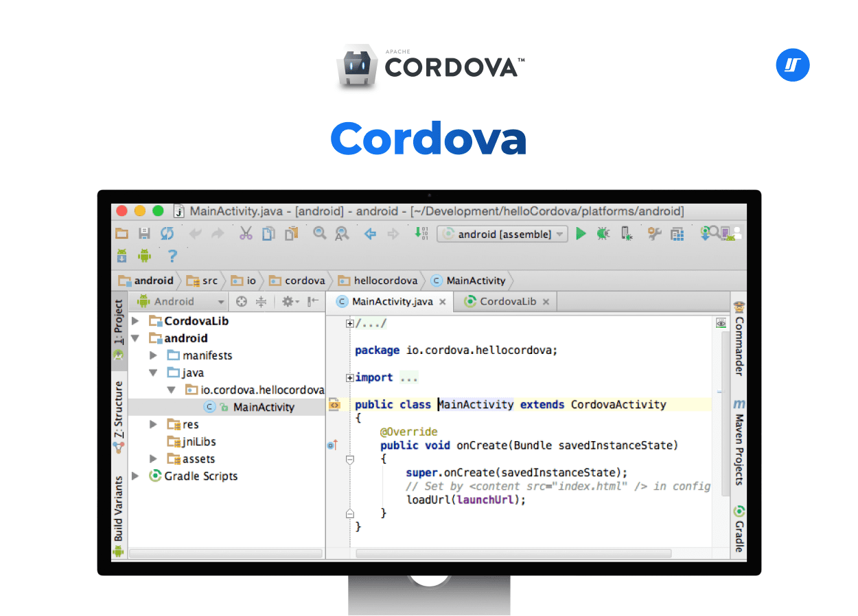Image resolution: width=858 pixels, height=616 pixels.
Task: Enable autoscroll using the crosshair icon
Action: 241,302
